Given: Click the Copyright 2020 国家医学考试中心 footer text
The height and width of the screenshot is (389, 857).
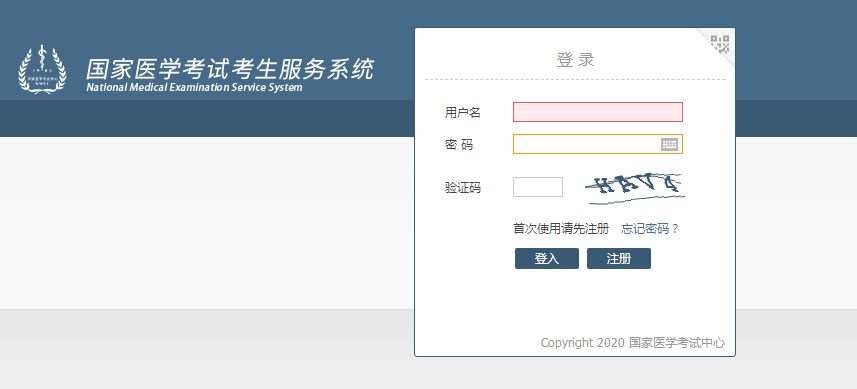Looking at the screenshot, I should pyautogui.click(x=633, y=343).
